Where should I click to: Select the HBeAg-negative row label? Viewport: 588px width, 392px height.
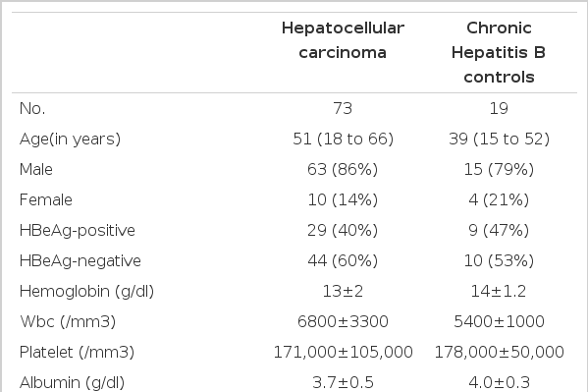80,260
